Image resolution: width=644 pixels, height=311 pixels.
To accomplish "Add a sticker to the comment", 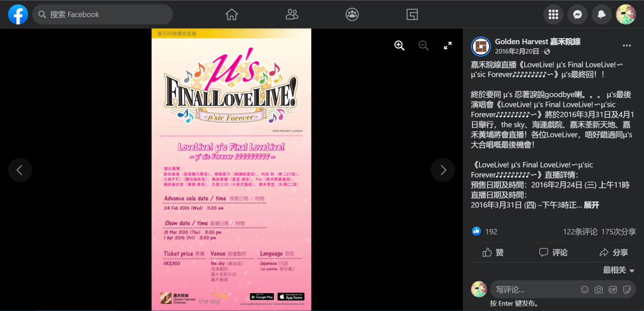I will pos(627,289).
